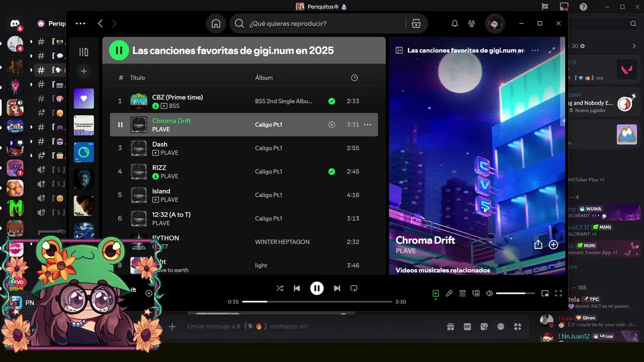644x362 pixels.
Task: Open Tus canciones principales playlist thumbnail
Action: [x=84, y=125]
